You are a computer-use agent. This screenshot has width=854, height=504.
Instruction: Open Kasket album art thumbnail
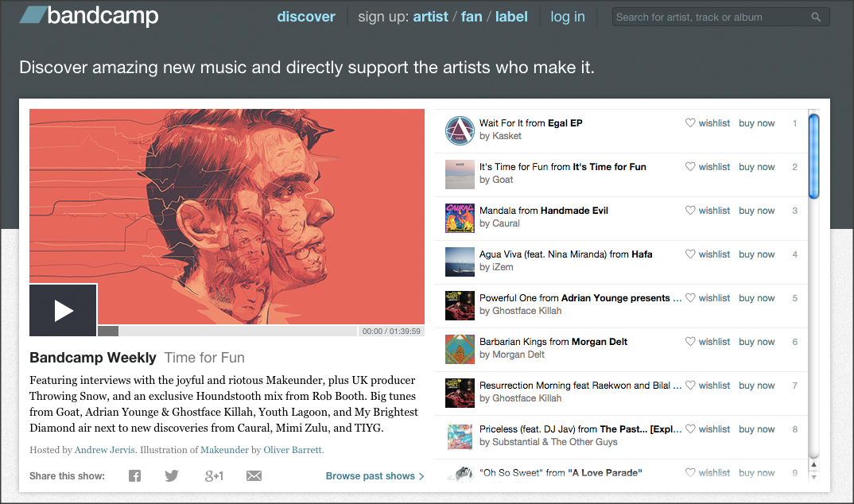click(x=460, y=130)
